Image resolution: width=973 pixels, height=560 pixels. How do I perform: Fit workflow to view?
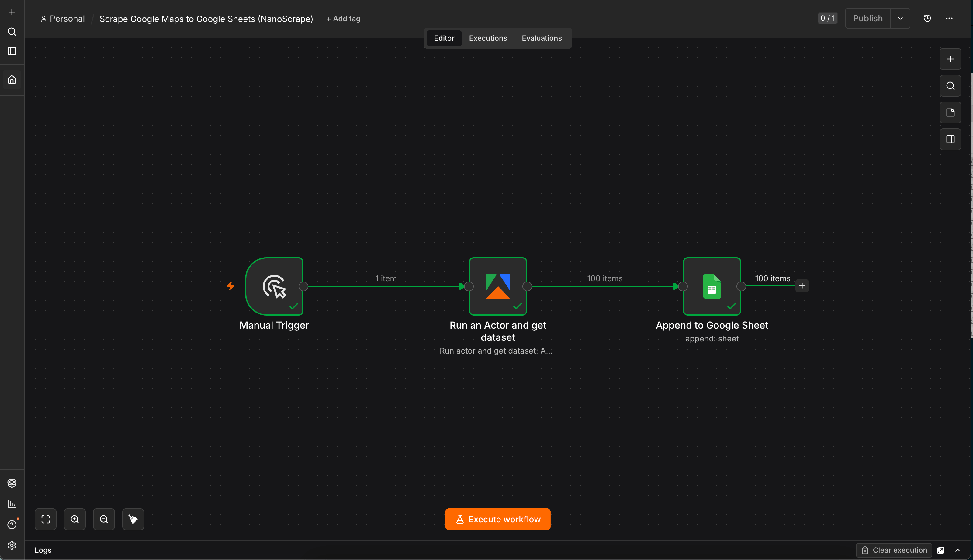coord(45,519)
